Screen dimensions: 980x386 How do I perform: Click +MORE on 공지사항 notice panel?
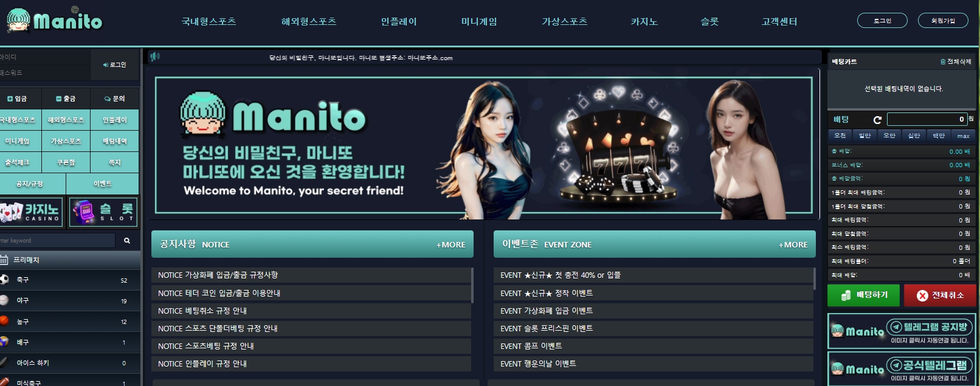450,244
